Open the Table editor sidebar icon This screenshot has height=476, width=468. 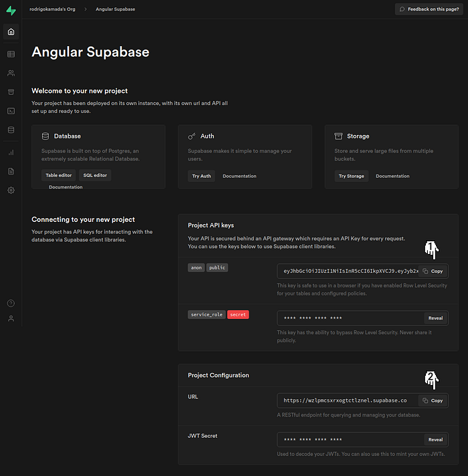tap(11, 54)
